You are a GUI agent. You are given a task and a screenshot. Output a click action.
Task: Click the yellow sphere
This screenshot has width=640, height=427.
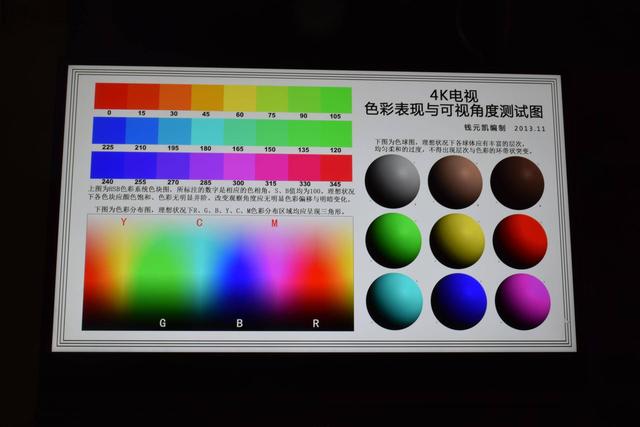[457, 241]
